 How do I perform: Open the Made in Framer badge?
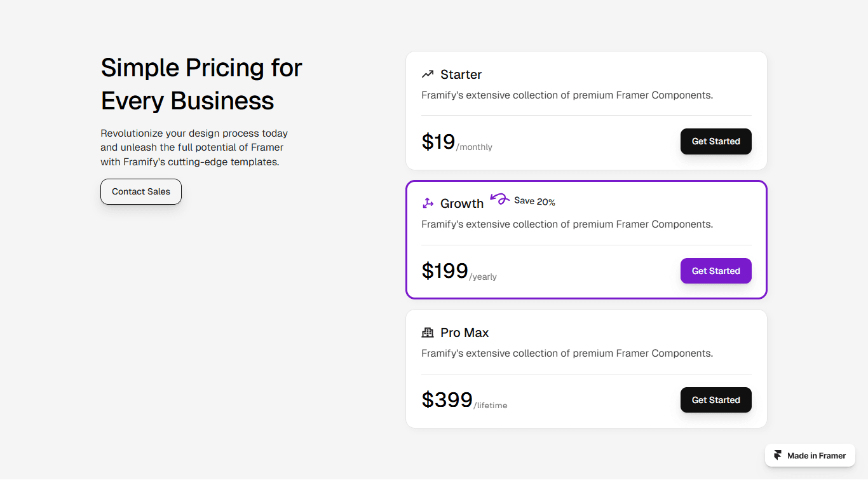810,455
